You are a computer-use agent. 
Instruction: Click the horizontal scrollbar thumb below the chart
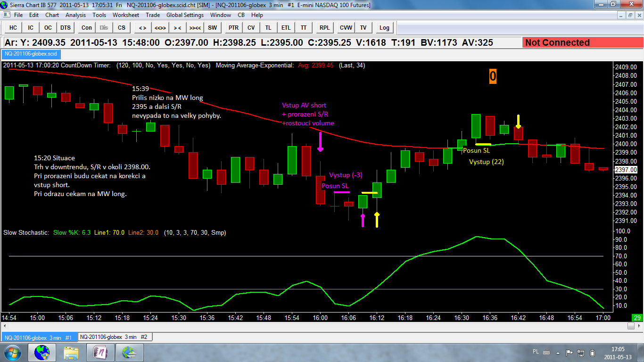(631, 326)
